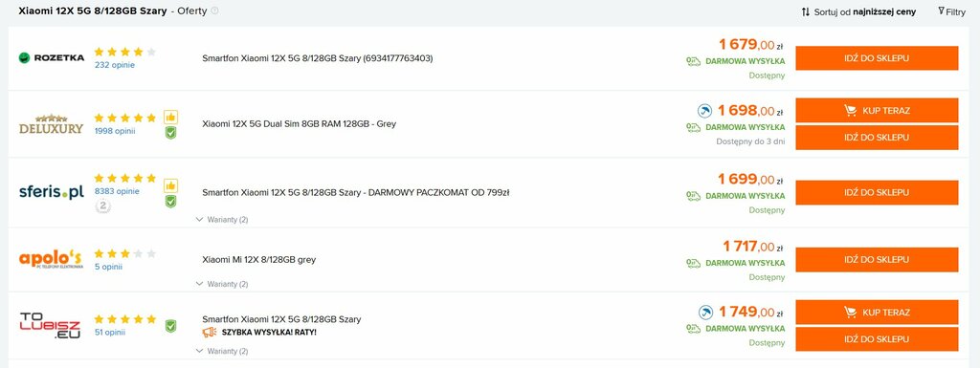Click the blue umbrella icon by 1 698,00 zł

click(x=704, y=111)
